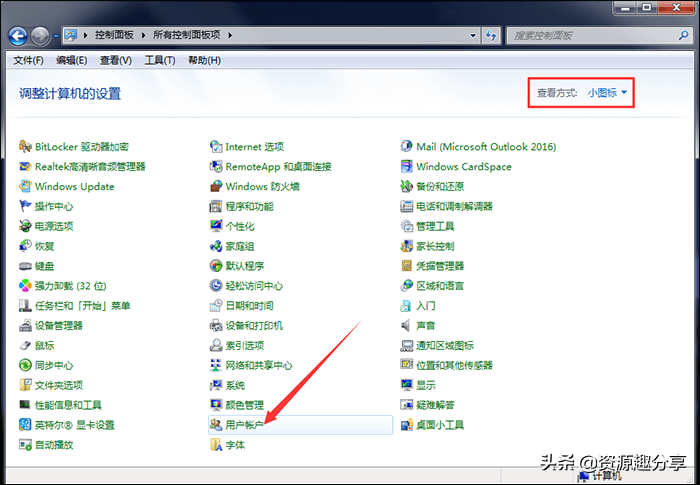Open the 英特尔® 显卡设置 link
The width and height of the screenshot is (700, 485).
(x=75, y=425)
